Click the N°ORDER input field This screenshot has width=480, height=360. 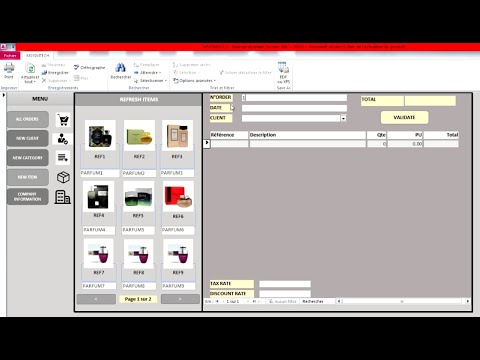(294, 98)
